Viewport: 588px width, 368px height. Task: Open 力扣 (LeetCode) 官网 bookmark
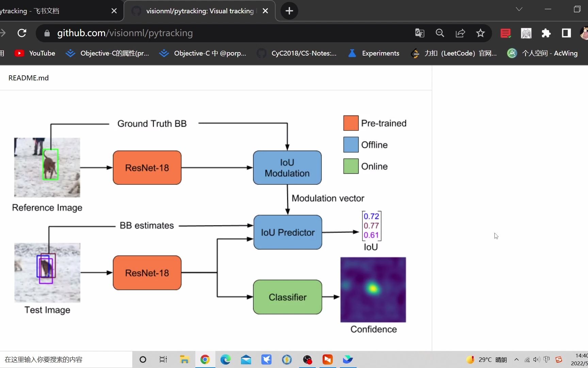[454, 53]
